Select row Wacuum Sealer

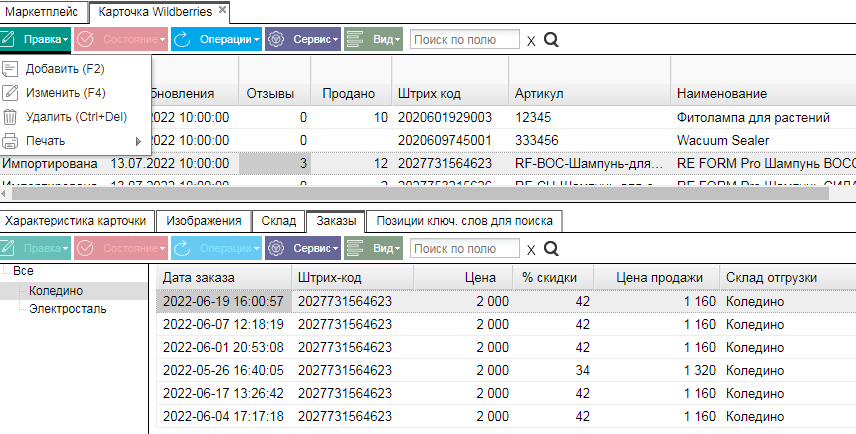tap(723, 140)
